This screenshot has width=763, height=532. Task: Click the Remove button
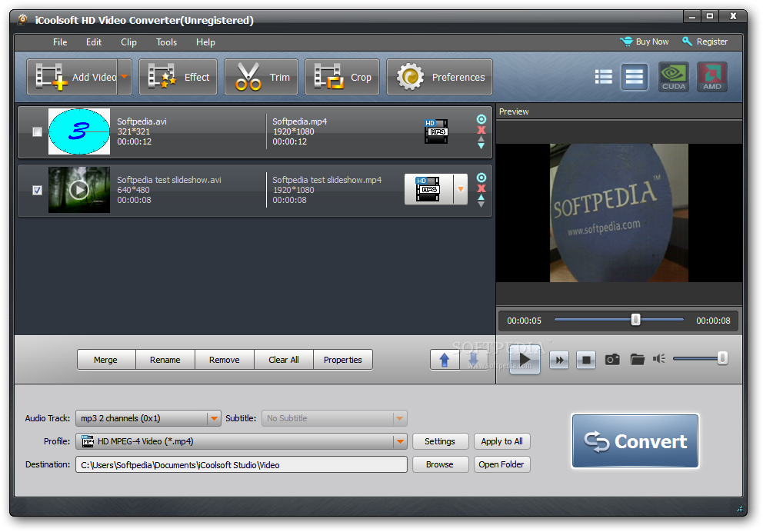[x=225, y=360]
